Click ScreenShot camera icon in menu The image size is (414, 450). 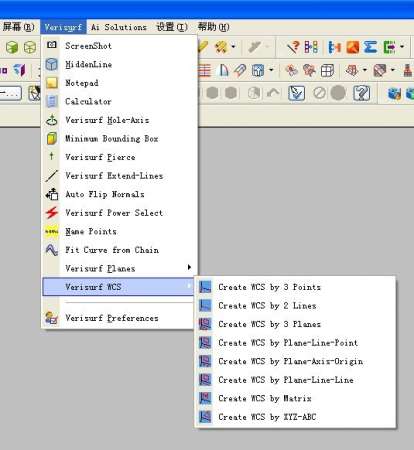click(x=52, y=45)
